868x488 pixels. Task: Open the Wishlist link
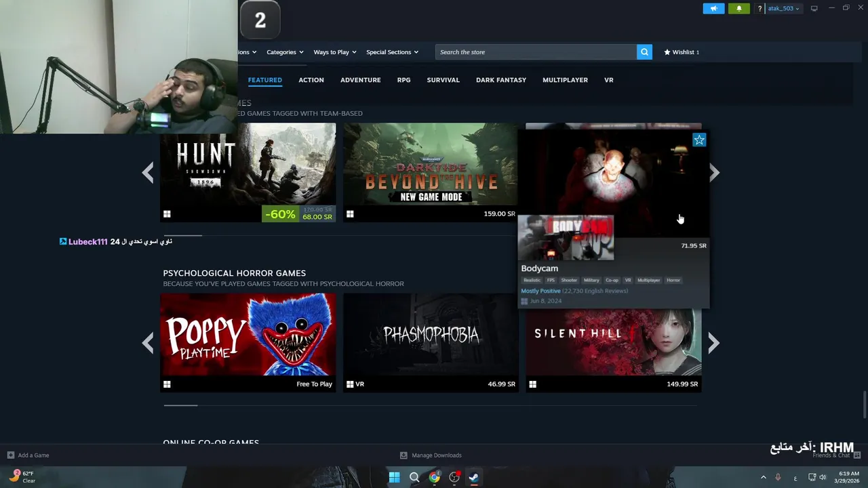click(x=682, y=52)
